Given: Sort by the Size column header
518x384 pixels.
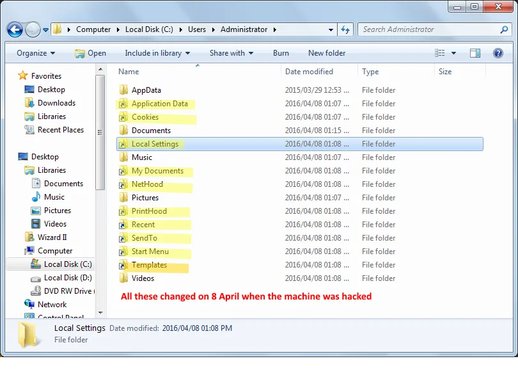Looking at the screenshot, I should click(x=445, y=72).
